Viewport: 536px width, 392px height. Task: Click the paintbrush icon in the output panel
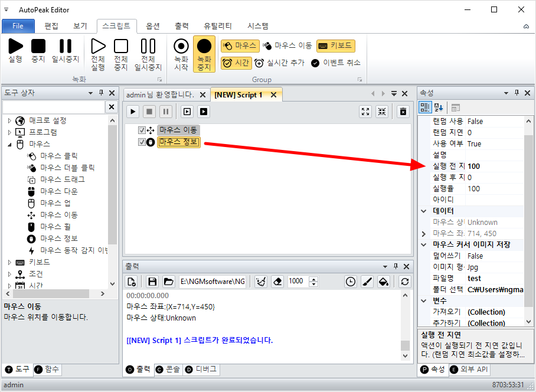click(367, 282)
